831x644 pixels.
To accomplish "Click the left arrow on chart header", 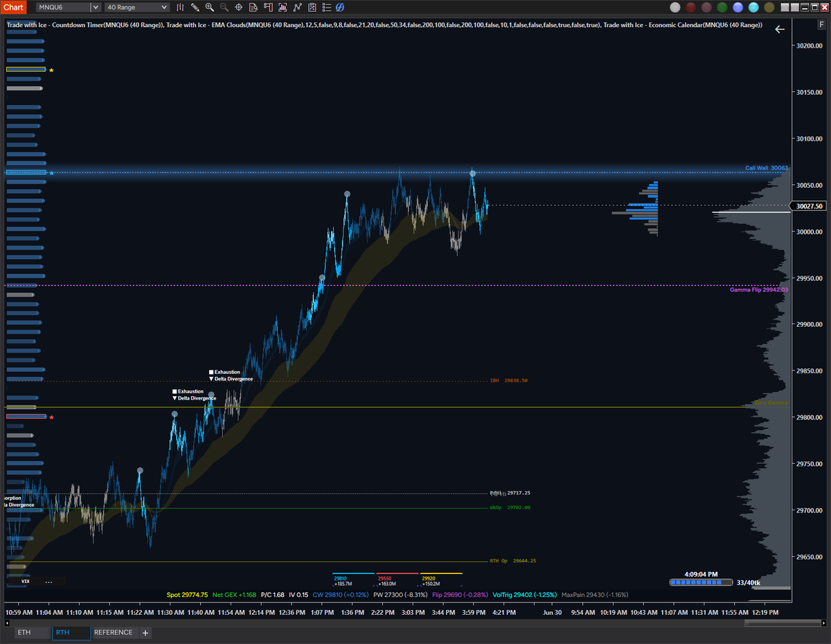I will click(x=780, y=29).
